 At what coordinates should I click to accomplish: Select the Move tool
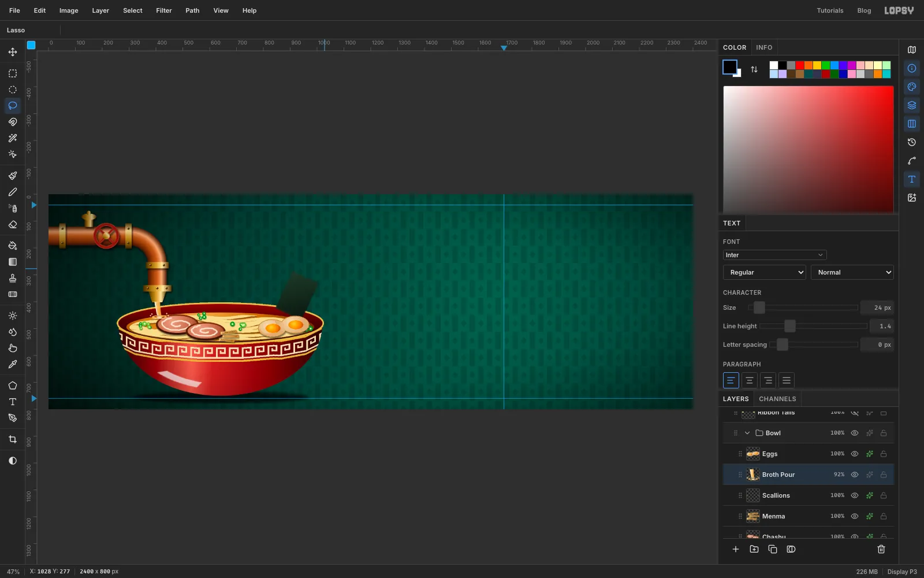pyautogui.click(x=13, y=52)
